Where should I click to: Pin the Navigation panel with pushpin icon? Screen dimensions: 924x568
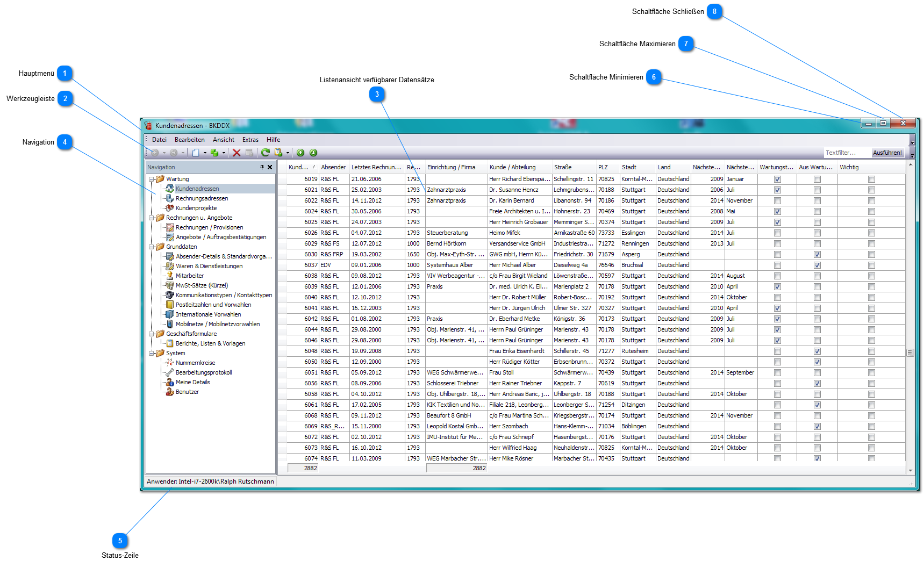(x=262, y=167)
